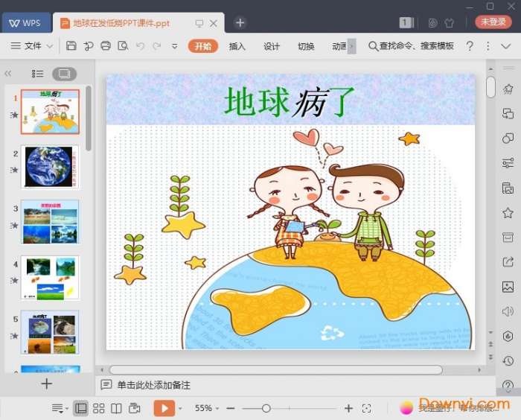Open the speaker audio icon in right sidebar

(508, 311)
